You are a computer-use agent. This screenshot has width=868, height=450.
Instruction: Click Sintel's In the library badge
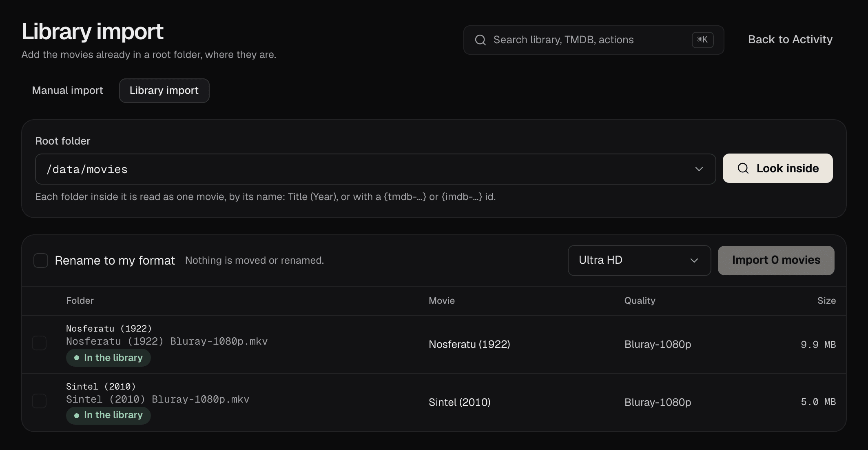[108, 416]
